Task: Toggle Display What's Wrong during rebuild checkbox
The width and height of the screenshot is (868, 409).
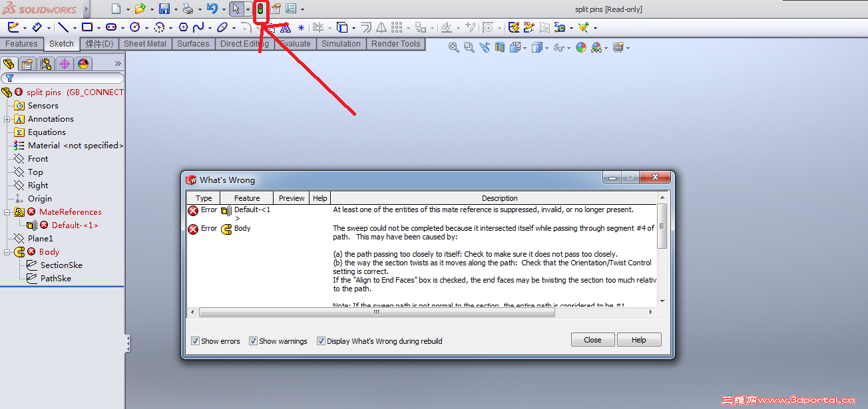Action: [321, 341]
